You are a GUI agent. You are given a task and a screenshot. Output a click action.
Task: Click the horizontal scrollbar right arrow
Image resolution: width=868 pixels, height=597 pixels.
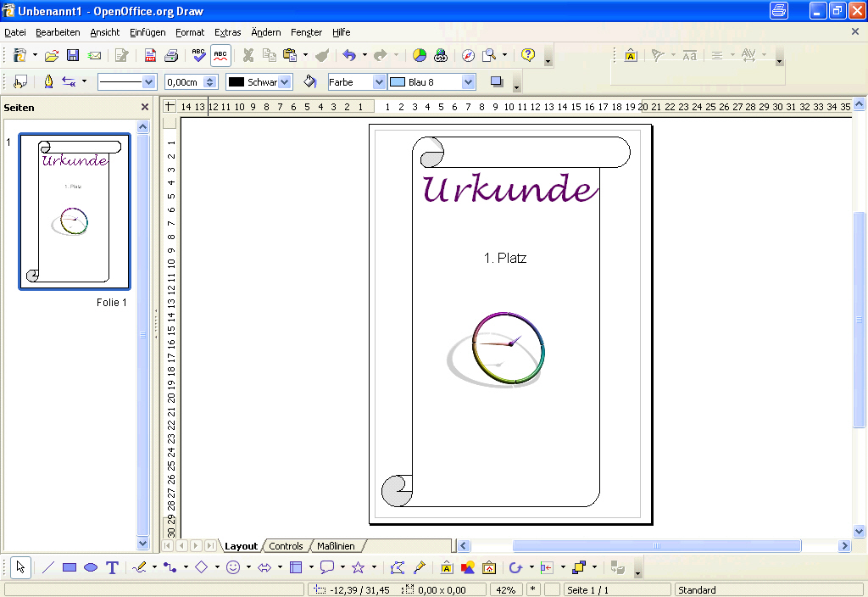point(844,546)
